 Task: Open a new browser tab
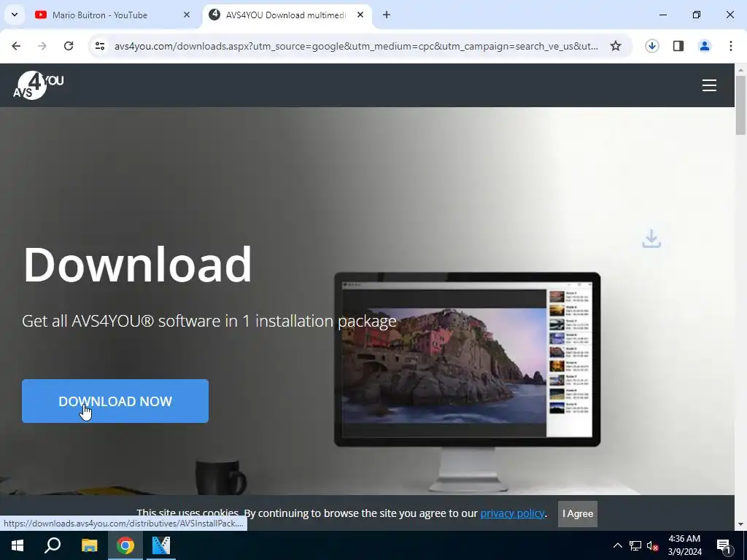coord(387,15)
